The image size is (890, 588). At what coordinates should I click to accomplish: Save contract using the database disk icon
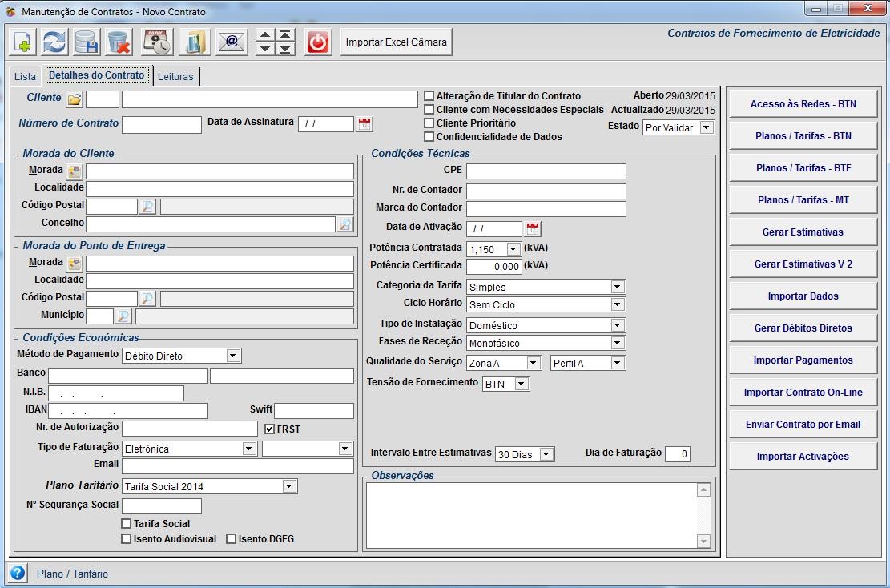pyautogui.click(x=87, y=42)
